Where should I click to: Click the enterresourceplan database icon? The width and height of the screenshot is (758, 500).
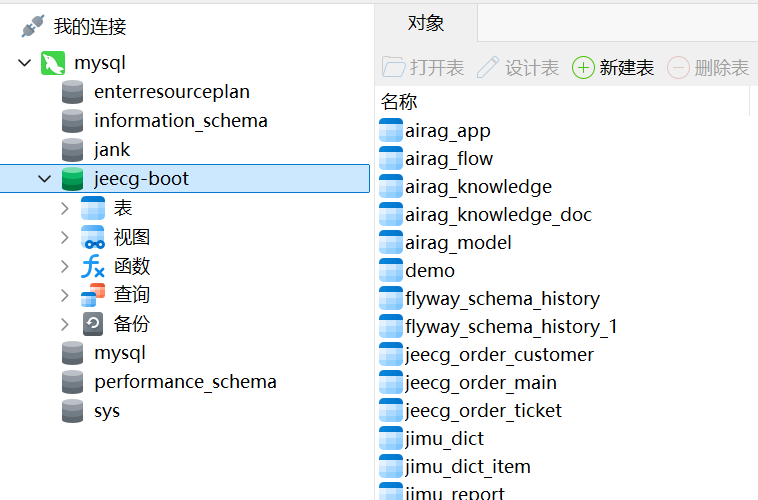[x=73, y=92]
